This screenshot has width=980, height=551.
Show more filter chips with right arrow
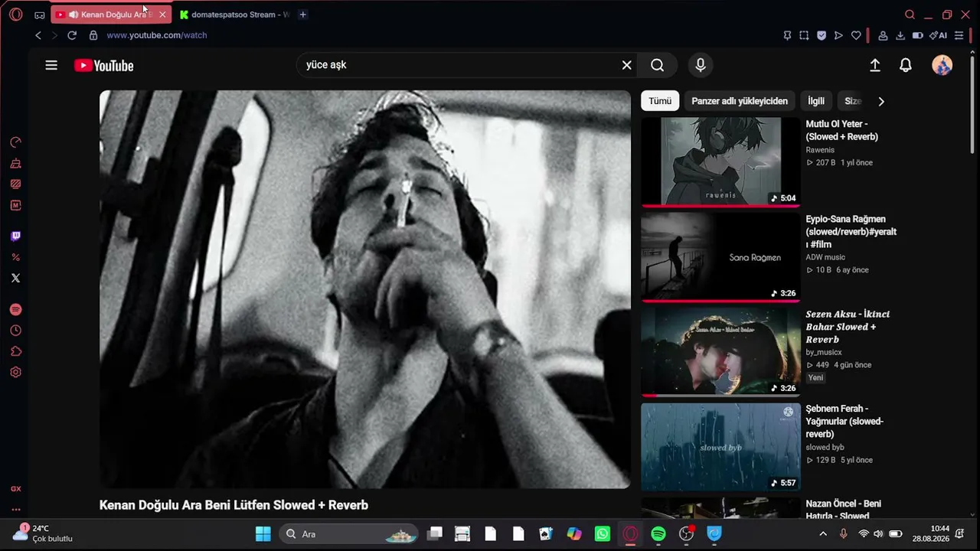point(881,101)
